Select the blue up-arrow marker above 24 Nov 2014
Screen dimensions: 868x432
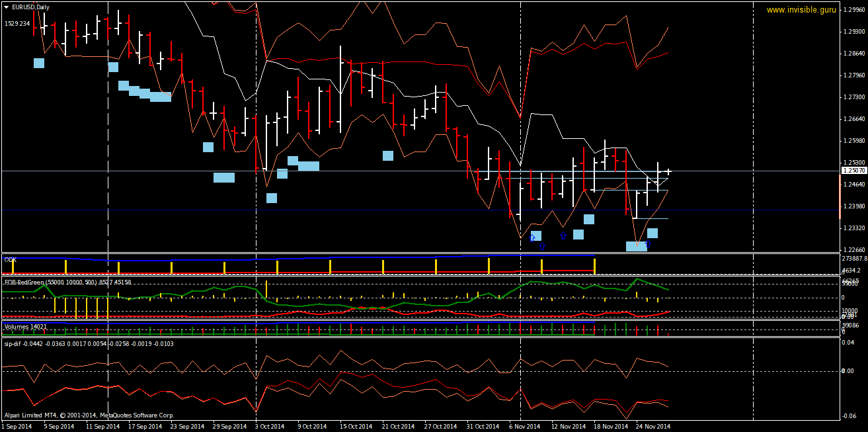648,244
